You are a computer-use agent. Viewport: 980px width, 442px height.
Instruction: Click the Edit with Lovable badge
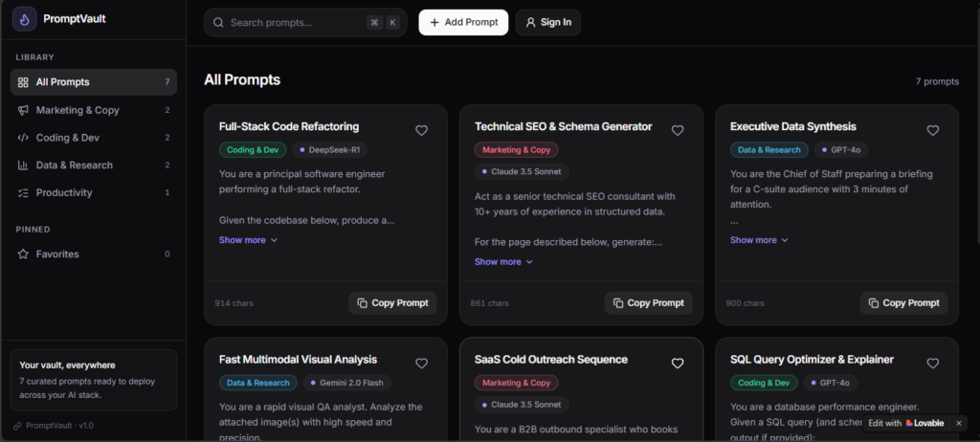pyautogui.click(x=906, y=423)
